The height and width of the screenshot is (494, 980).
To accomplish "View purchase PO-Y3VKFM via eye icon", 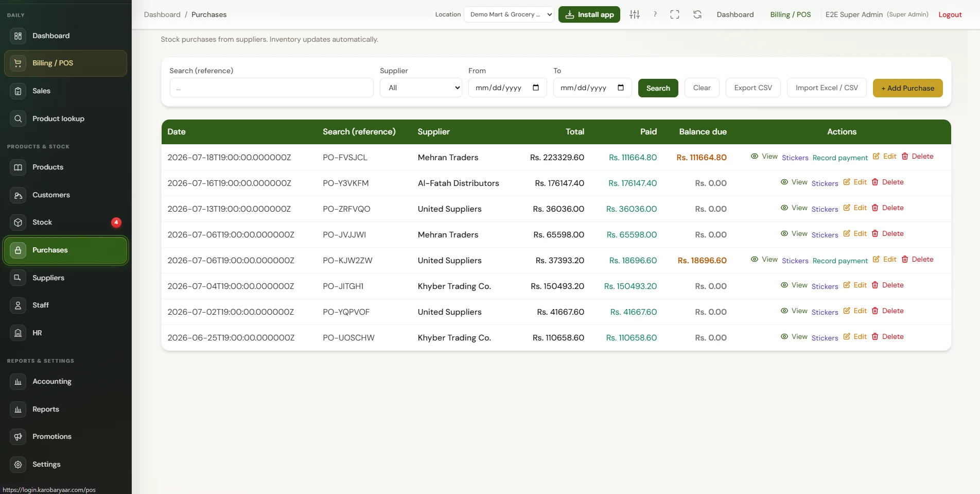I will click(x=784, y=182).
